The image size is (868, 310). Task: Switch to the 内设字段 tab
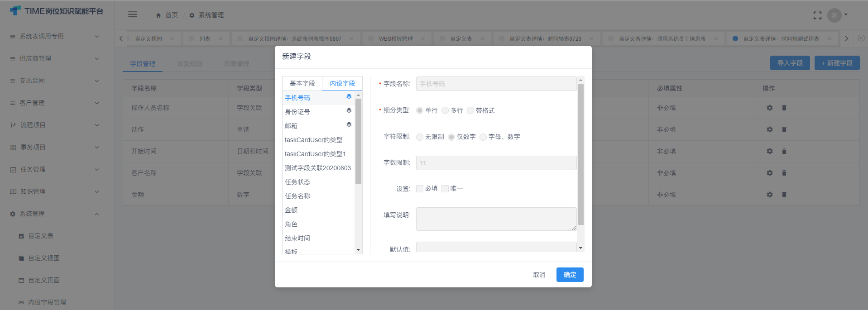click(x=342, y=83)
